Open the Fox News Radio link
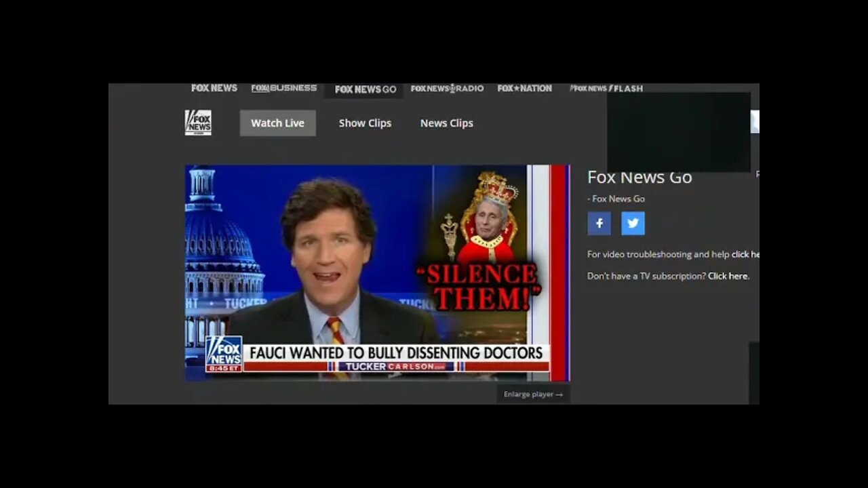This screenshot has width=868, height=488. click(447, 88)
